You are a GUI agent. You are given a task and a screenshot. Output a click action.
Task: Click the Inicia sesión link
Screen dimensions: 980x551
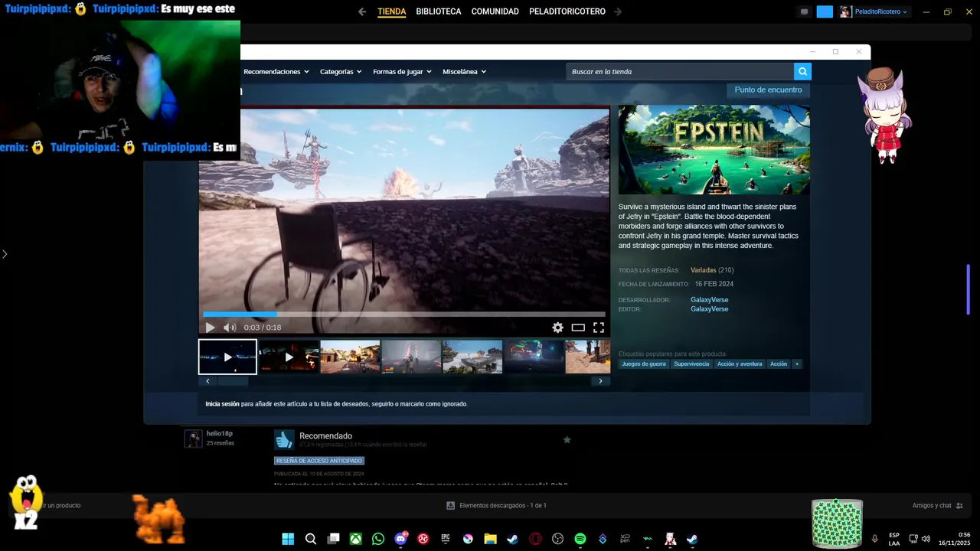coord(222,404)
